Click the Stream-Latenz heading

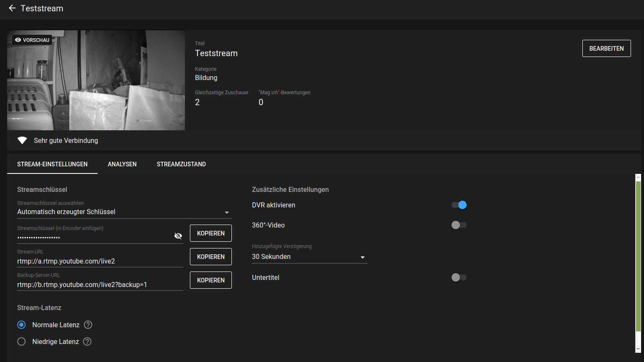click(39, 308)
